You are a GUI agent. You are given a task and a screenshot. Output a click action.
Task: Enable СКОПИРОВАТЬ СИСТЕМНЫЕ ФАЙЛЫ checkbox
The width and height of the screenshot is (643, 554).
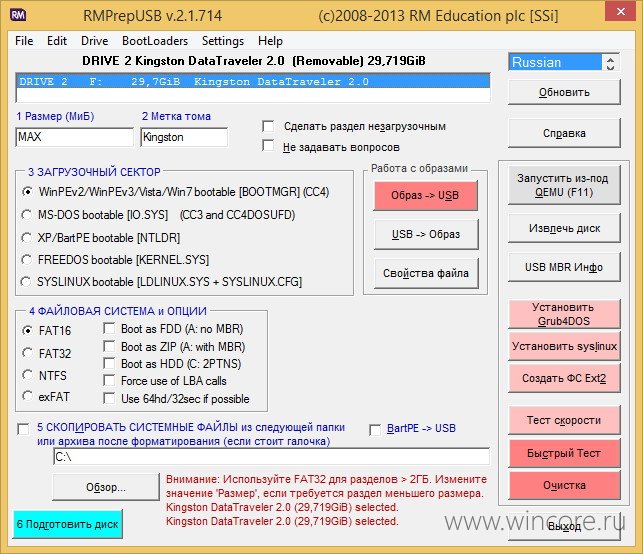point(23,429)
